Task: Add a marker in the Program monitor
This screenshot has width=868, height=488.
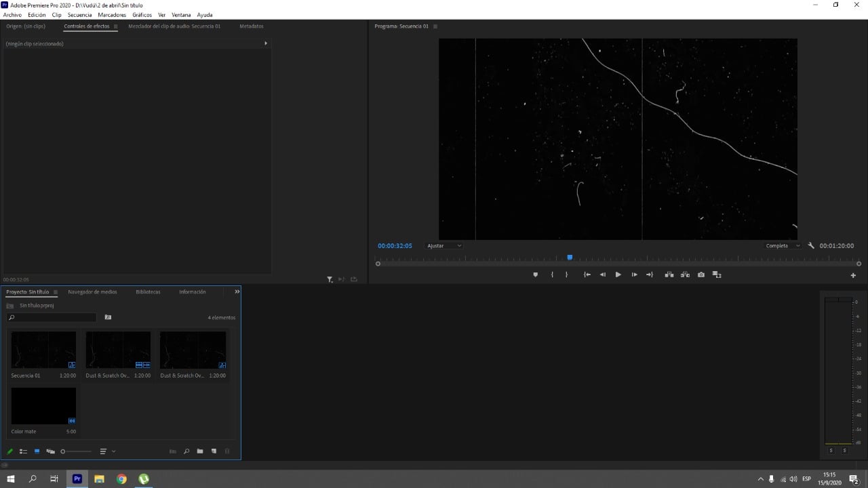Action: coord(535,274)
